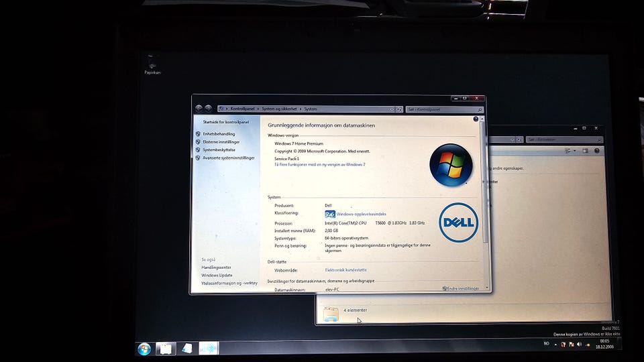The height and width of the screenshot is (362, 644).
Task: Open Ytelsesinformasjon og -verktøy link
Action: click(229, 283)
